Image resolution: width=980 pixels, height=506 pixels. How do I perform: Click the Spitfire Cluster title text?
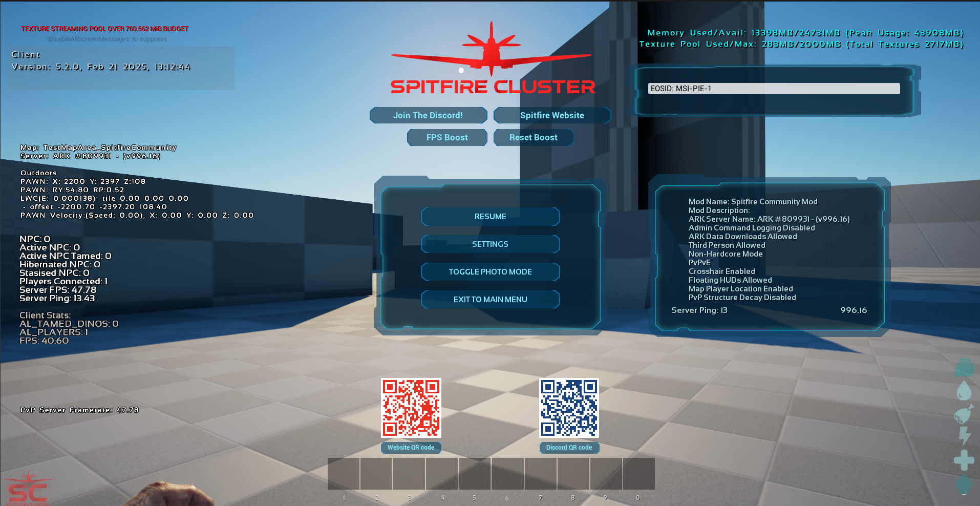(493, 87)
